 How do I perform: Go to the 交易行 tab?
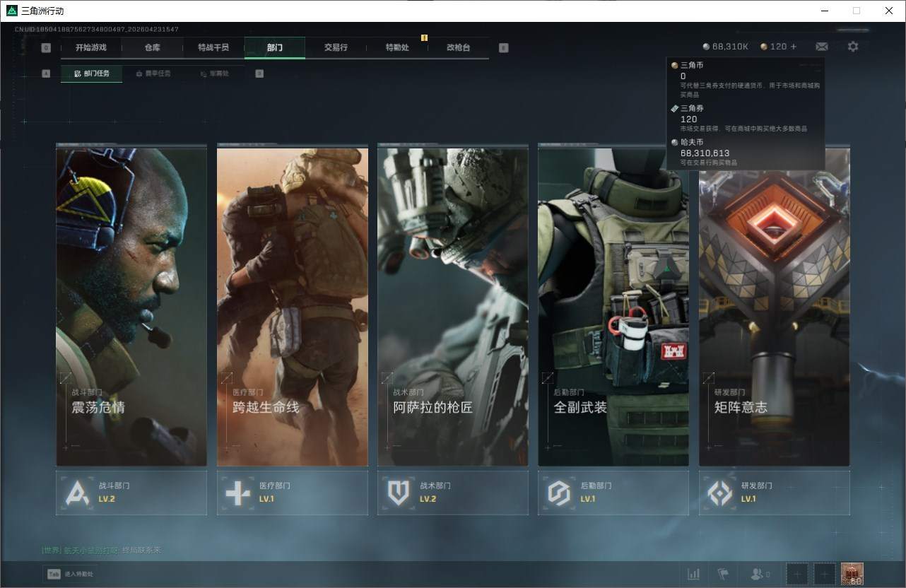(336, 48)
